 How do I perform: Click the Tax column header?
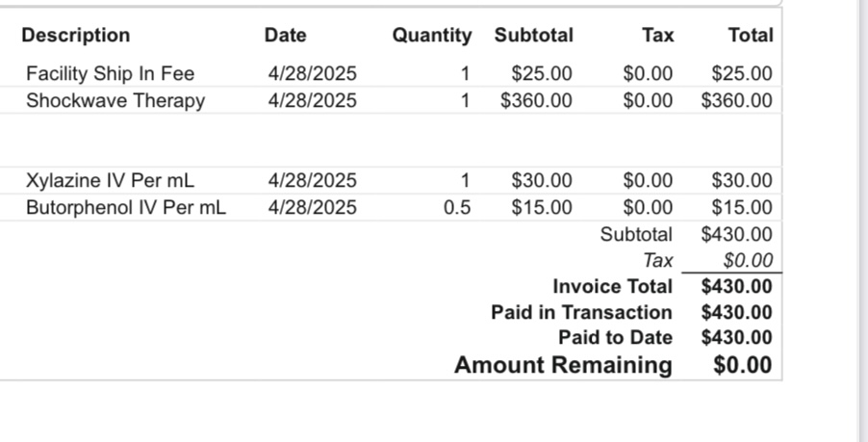[657, 36]
